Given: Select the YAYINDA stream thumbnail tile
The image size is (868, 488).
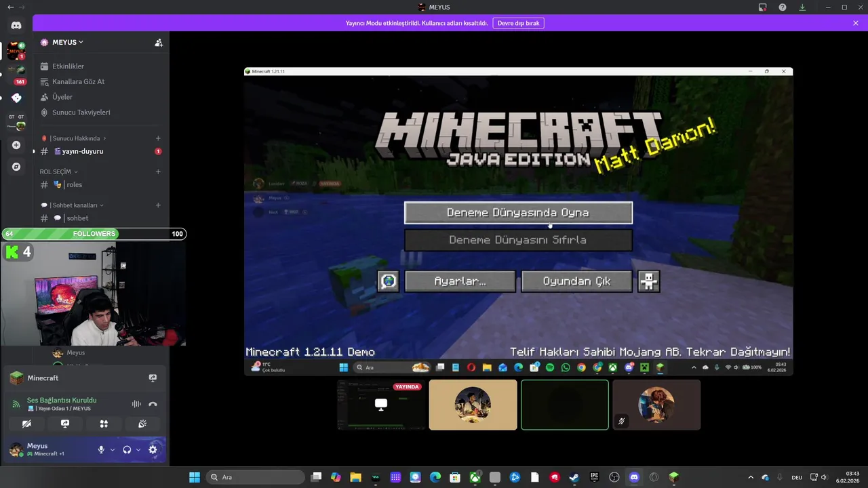Looking at the screenshot, I should click(381, 405).
